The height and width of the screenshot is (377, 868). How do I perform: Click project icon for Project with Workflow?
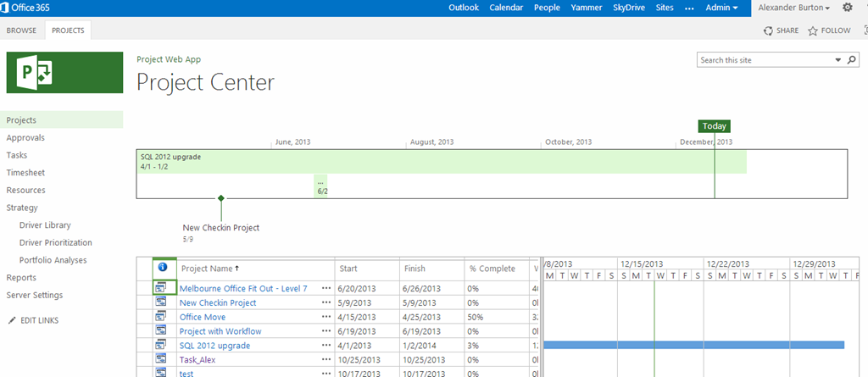(x=162, y=330)
